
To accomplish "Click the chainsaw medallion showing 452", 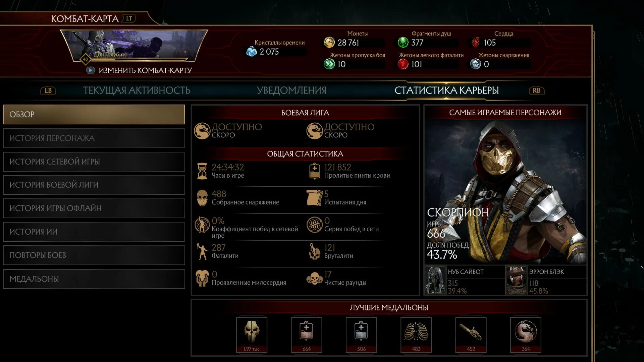I will tap(471, 335).
